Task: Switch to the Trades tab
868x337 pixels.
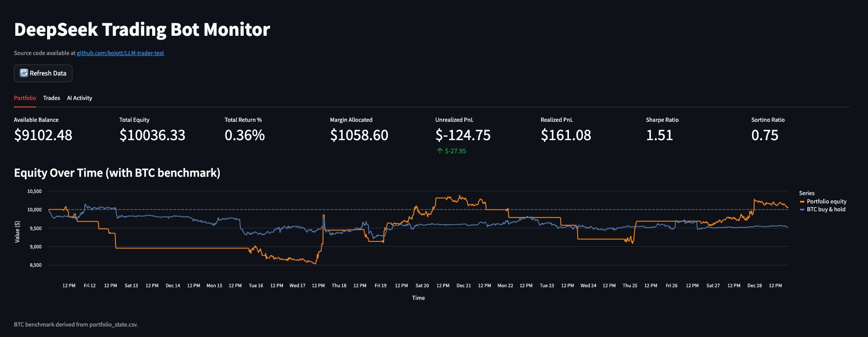Action: (51, 98)
